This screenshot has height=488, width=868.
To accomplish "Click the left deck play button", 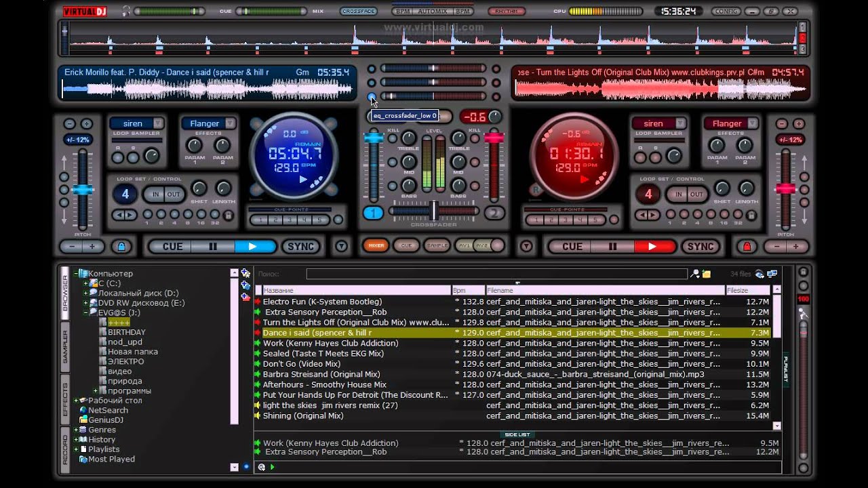I will (x=255, y=247).
